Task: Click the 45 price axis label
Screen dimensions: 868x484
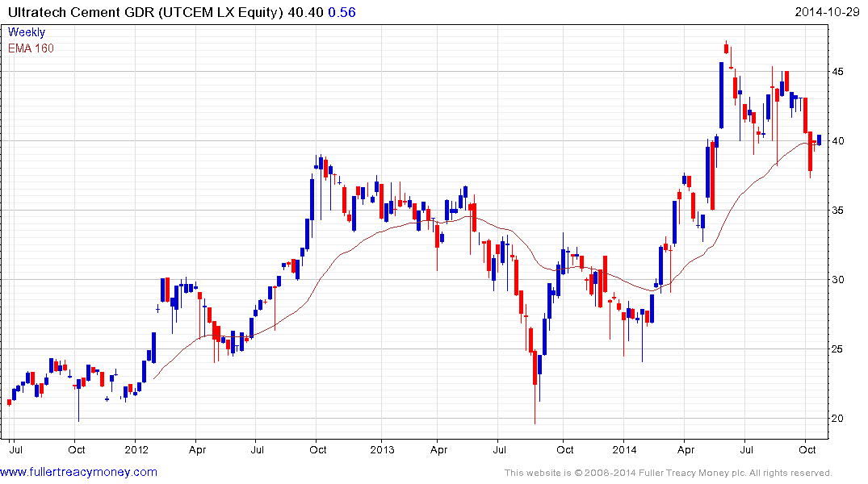Action: point(838,71)
